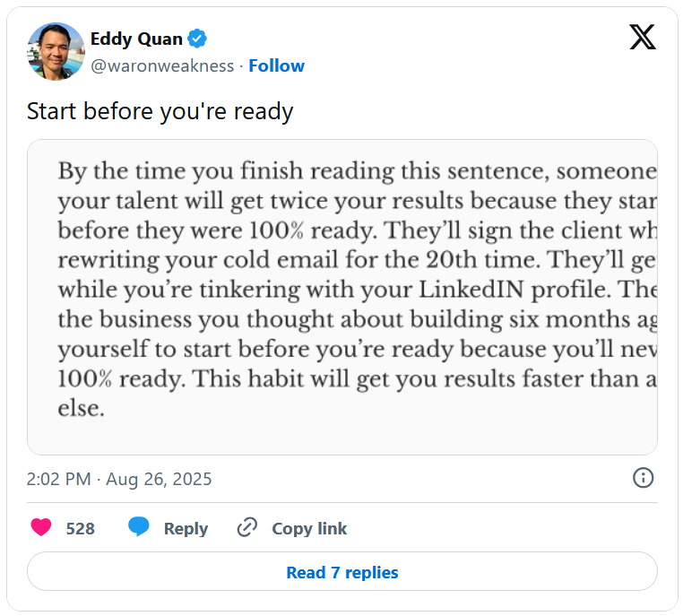
Task: Click the 'rewriting your cold email' line in the image
Action: click(x=357, y=260)
